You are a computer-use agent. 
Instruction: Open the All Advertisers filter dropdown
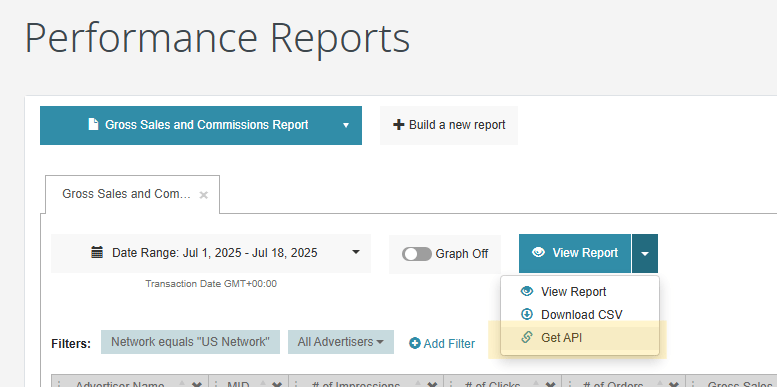tap(341, 342)
